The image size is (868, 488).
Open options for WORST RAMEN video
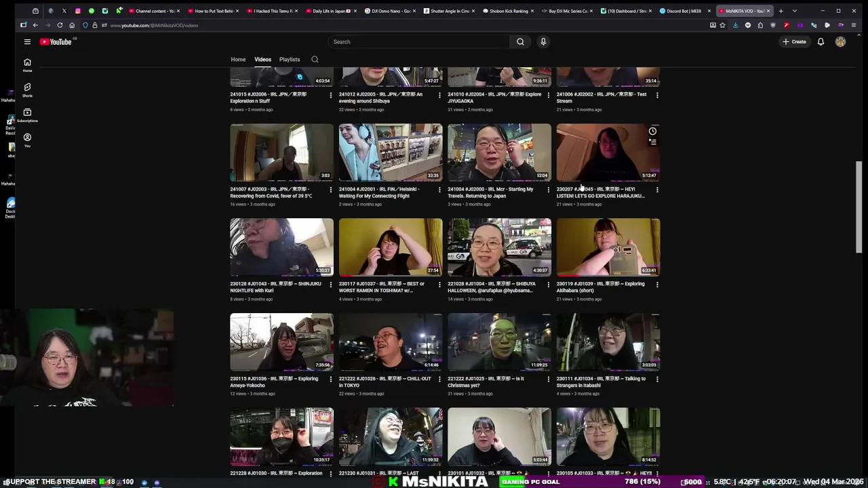coord(439,285)
